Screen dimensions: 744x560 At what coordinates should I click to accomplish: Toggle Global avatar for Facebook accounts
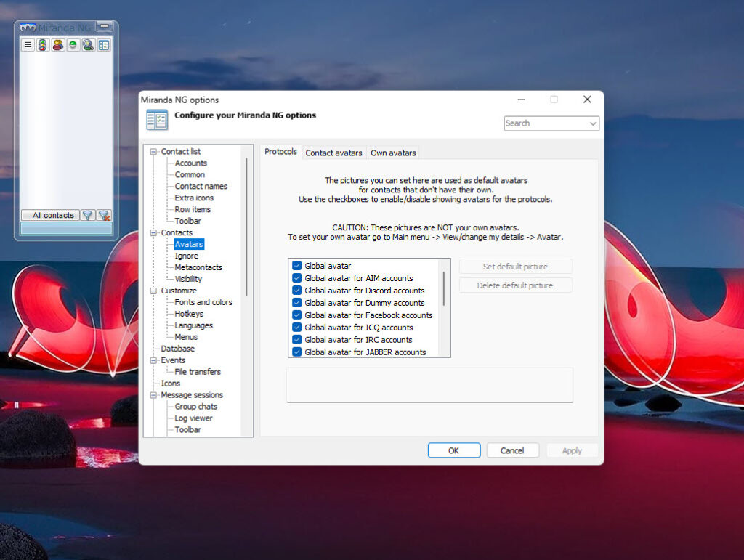(297, 315)
